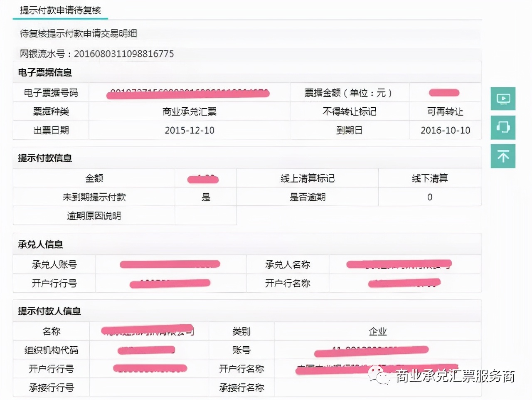532x400 pixels.
Task: Expand the 电子票据信息 section
Action: 44,72
